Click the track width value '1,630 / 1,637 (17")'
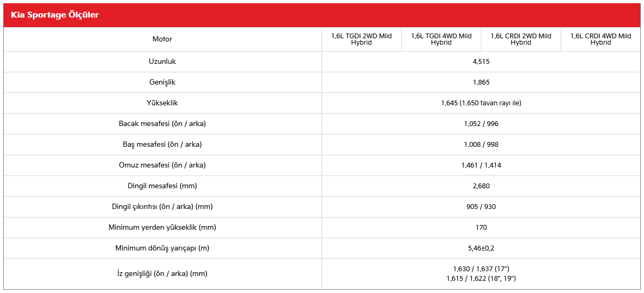The height and width of the screenshot is (293, 644). pyautogui.click(x=481, y=269)
